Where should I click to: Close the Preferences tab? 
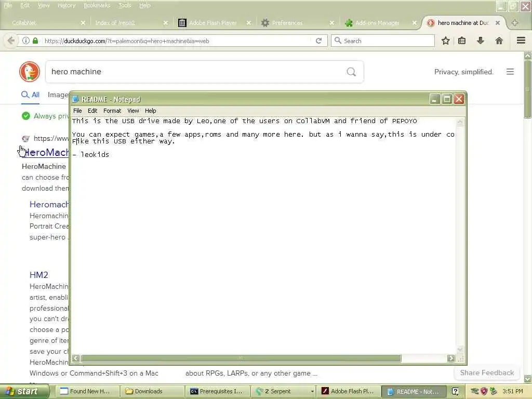pyautogui.click(x=332, y=23)
